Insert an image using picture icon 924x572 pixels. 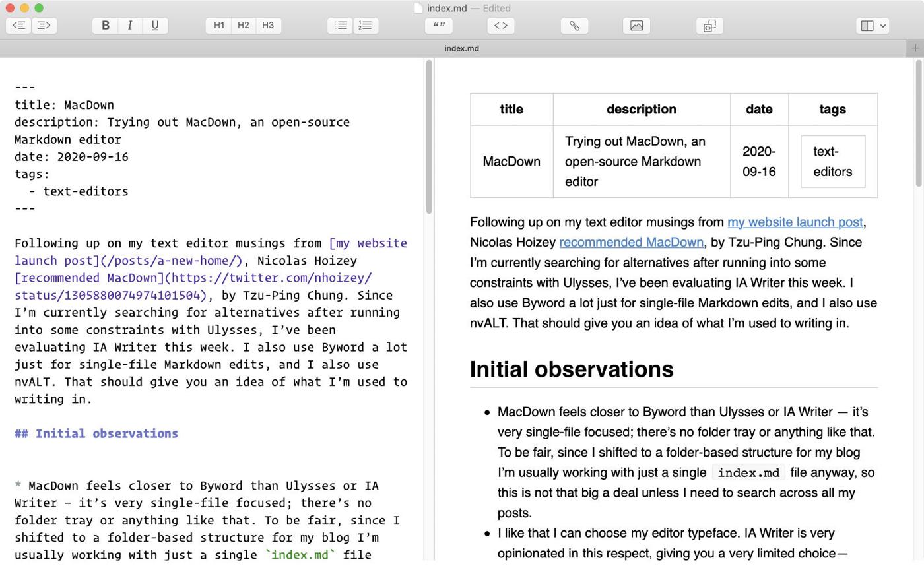point(636,26)
